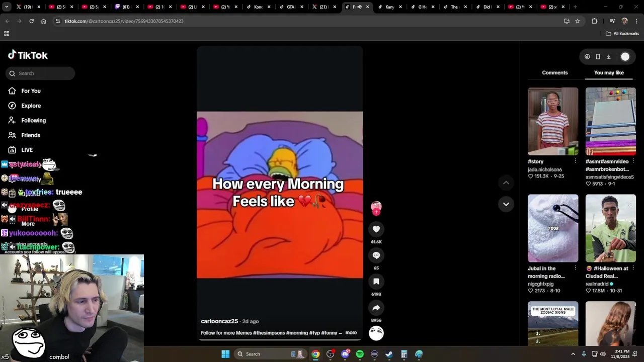Like the video with the heart icon
This screenshot has height=362, width=644.
pos(376,229)
